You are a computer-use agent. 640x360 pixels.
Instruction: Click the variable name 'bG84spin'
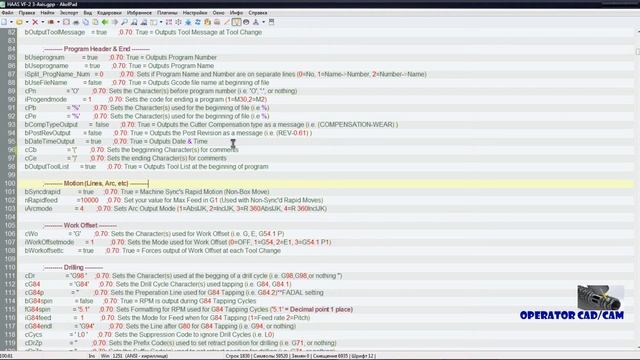pyautogui.click(x=38, y=301)
